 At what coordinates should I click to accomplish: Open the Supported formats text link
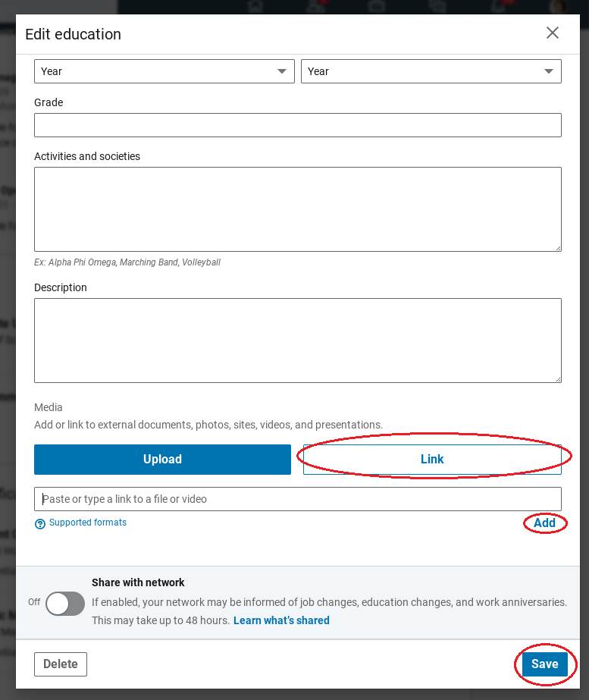[88, 523]
